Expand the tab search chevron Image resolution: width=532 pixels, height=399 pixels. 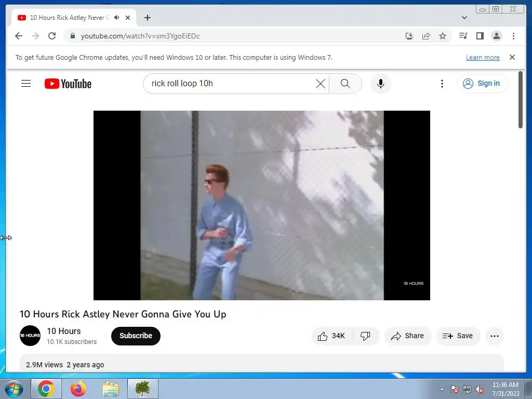(x=464, y=18)
